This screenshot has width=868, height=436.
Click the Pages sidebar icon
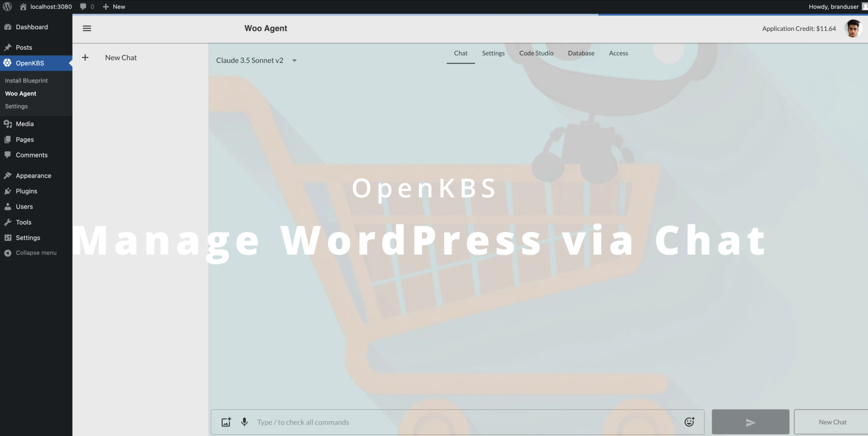coord(7,139)
